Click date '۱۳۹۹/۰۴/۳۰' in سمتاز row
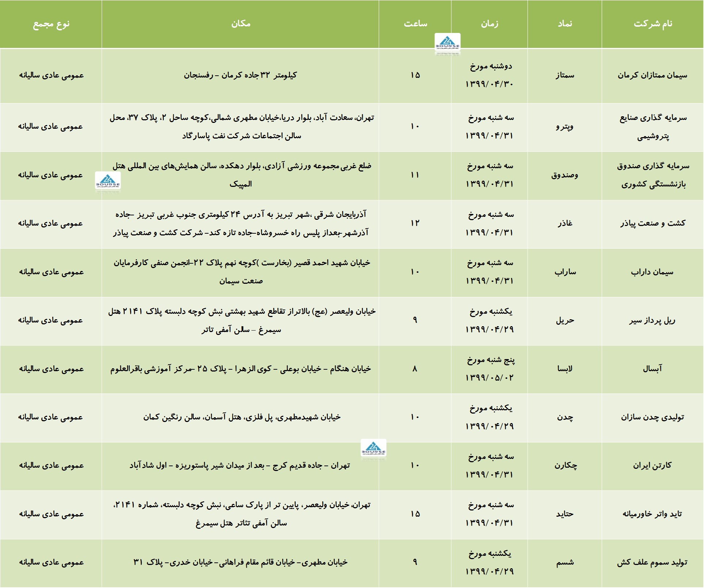This screenshot has width=704, height=588. pos(489,84)
